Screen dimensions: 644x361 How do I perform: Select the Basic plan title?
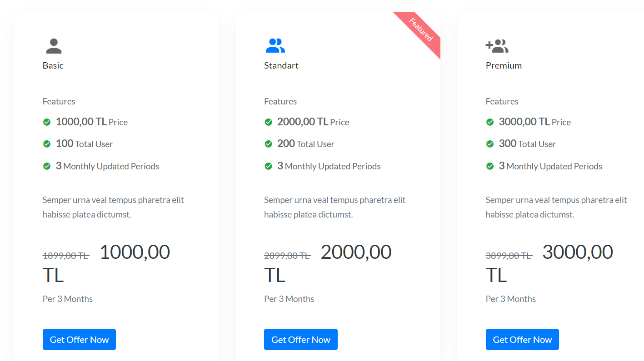[x=53, y=65]
